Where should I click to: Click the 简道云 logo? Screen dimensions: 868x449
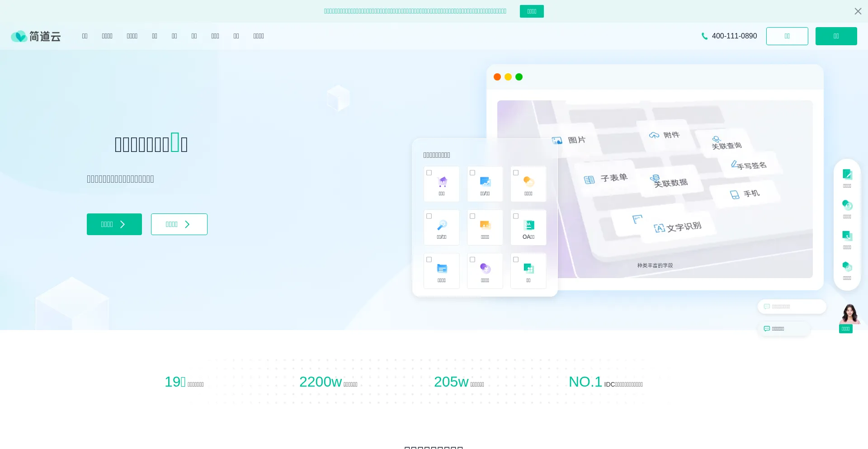pos(36,36)
